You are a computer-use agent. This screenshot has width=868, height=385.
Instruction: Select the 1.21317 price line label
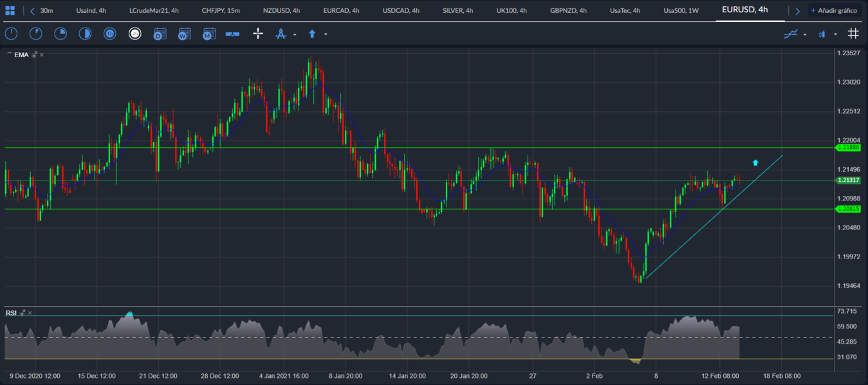847,181
